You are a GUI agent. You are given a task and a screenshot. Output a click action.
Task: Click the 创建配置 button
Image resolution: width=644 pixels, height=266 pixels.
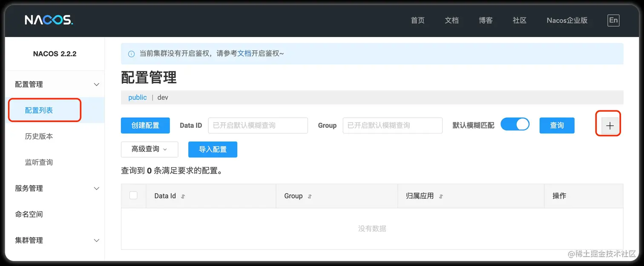point(145,125)
